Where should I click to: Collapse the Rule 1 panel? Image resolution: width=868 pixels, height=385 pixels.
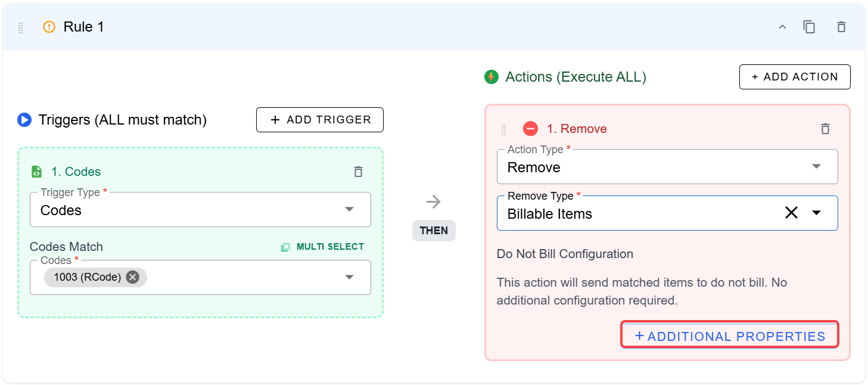coord(783,27)
